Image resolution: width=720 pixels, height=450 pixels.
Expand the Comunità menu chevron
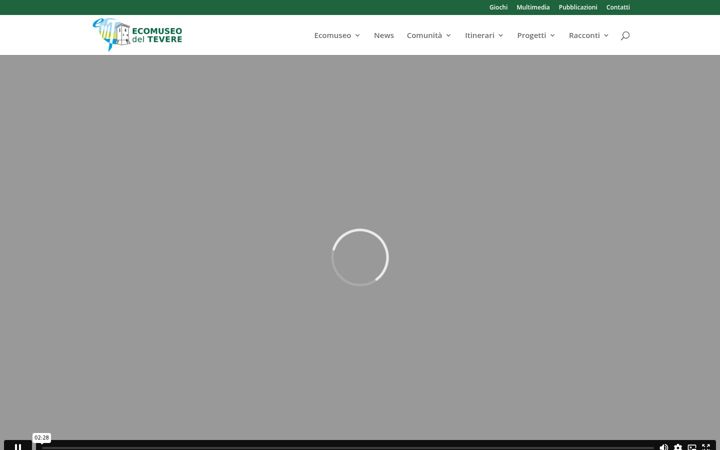pyautogui.click(x=448, y=35)
